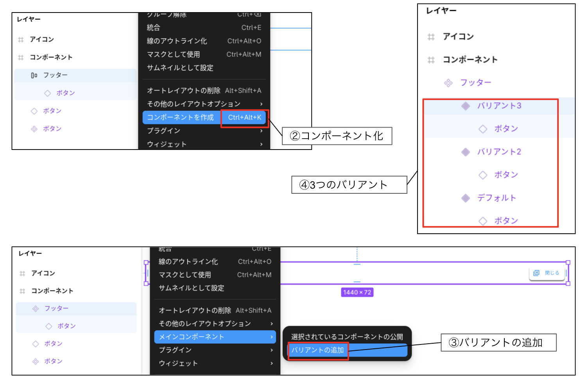Choose オートレイアウトの削除 in the コンポーネントを作成 menu
The image size is (588, 384).
point(204,90)
